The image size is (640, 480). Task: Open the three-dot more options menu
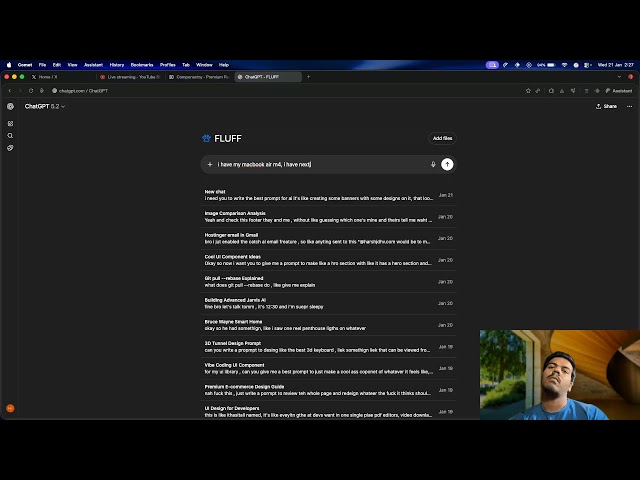pyautogui.click(x=629, y=107)
